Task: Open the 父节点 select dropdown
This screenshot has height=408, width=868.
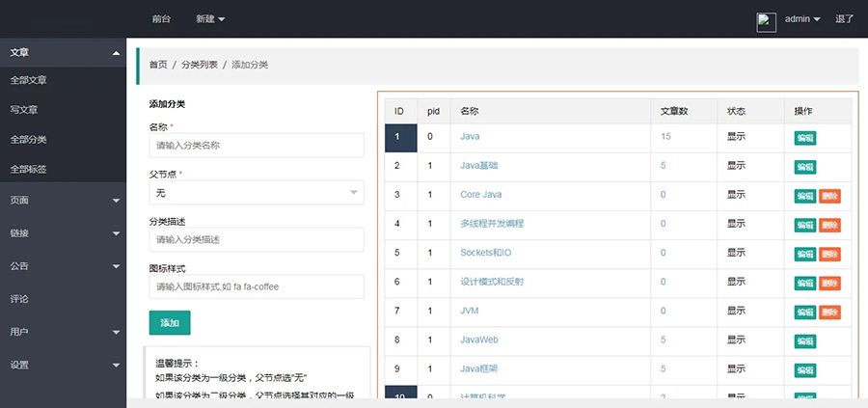Action: pos(257,193)
